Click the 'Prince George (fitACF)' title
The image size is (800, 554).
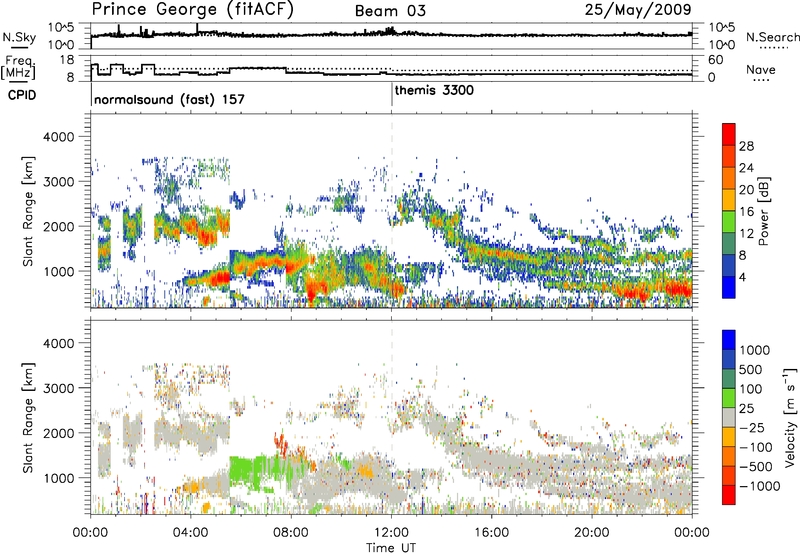tap(192, 10)
